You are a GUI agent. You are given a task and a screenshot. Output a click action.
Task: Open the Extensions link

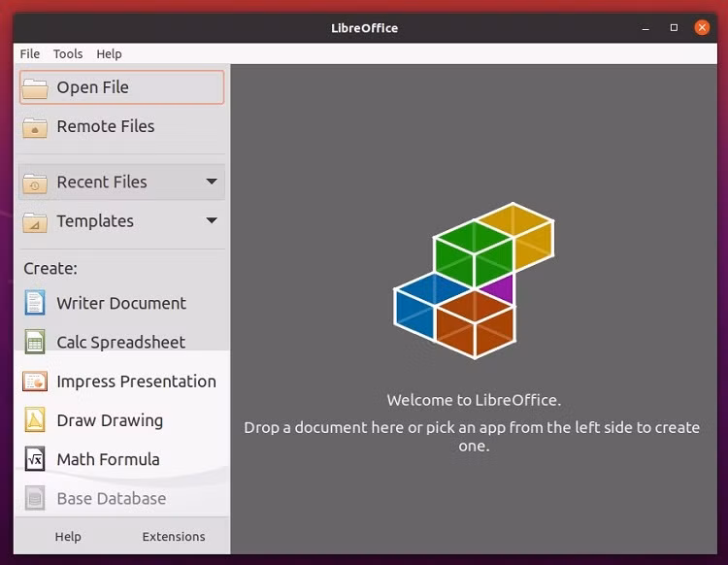pyautogui.click(x=174, y=536)
